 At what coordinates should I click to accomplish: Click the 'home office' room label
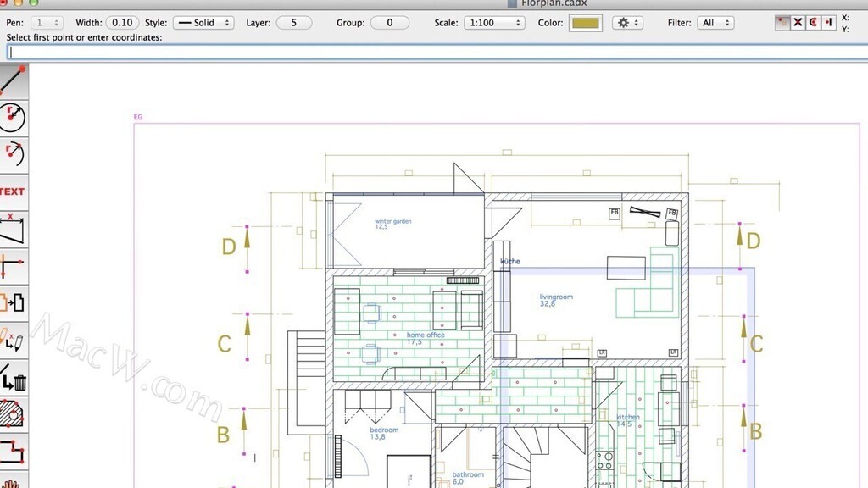click(426, 335)
